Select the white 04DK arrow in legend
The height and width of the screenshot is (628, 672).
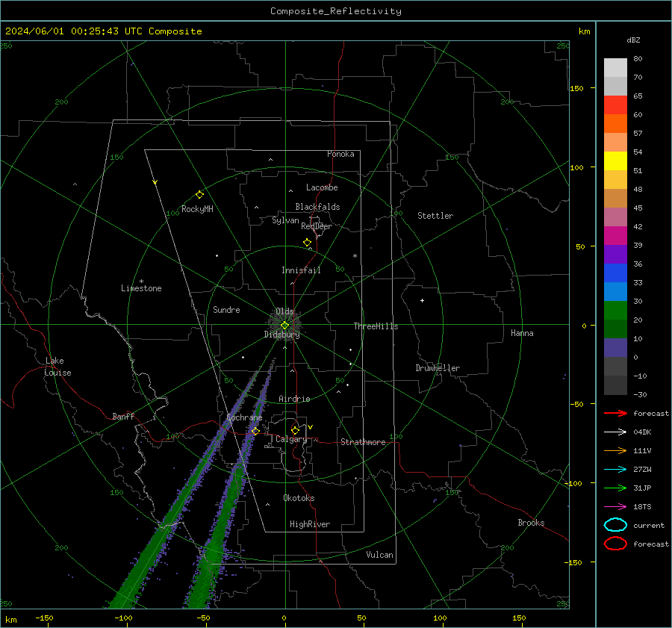615,432
